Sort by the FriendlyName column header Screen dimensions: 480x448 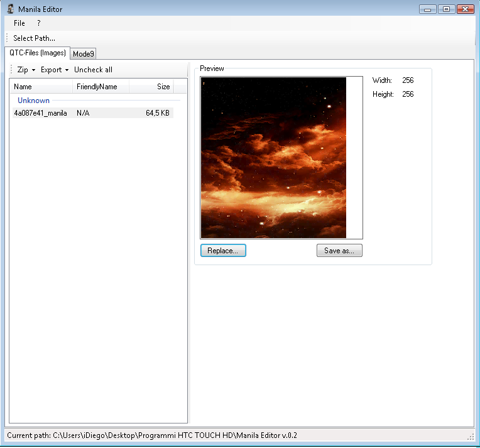(x=101, y=87)
